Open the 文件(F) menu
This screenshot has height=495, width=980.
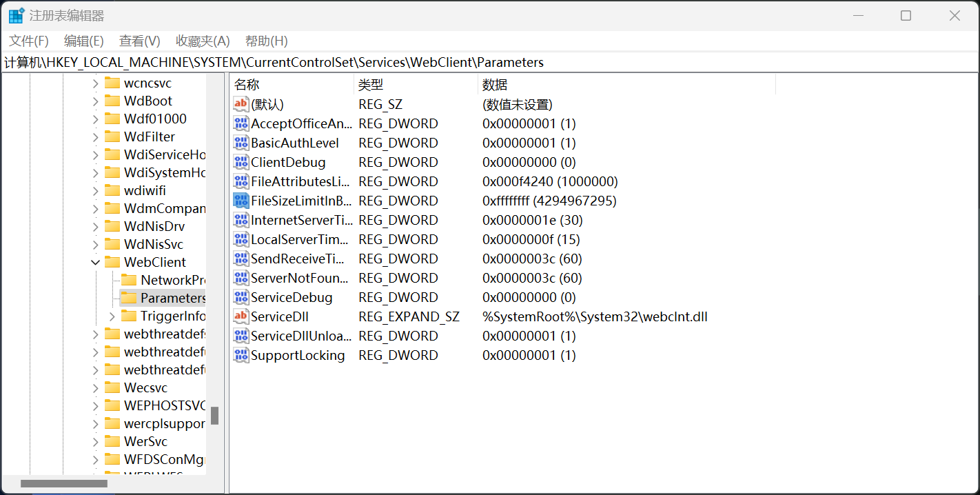click(x=29, y=41)
